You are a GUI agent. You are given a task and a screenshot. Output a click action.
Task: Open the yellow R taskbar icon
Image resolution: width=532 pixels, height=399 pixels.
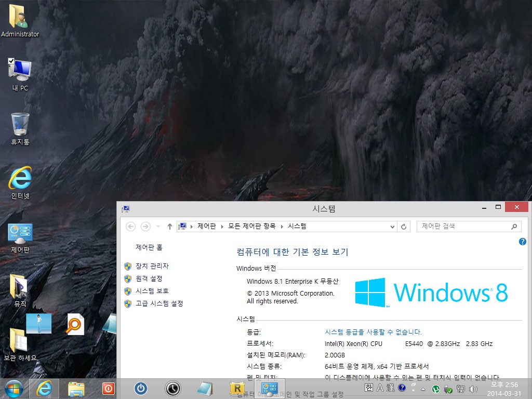(x=237, y=389)
